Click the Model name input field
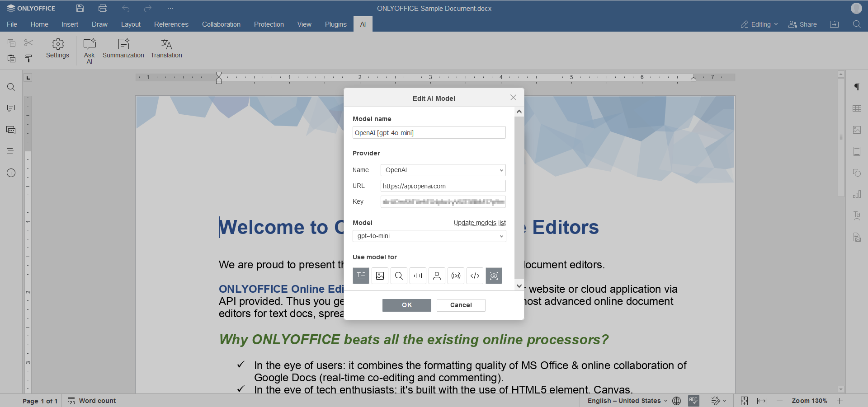Viewport: 868px width, 407px height. [x=429, y=132]
